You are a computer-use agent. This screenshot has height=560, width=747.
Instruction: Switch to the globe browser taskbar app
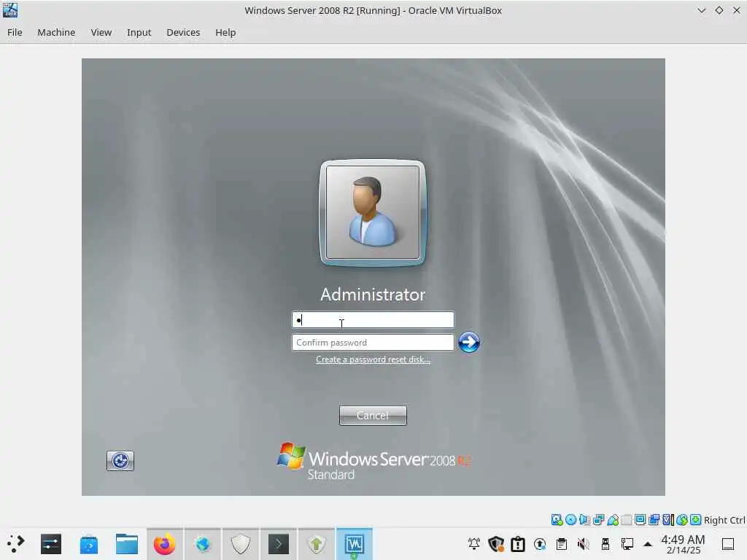(x=203, y=544)
